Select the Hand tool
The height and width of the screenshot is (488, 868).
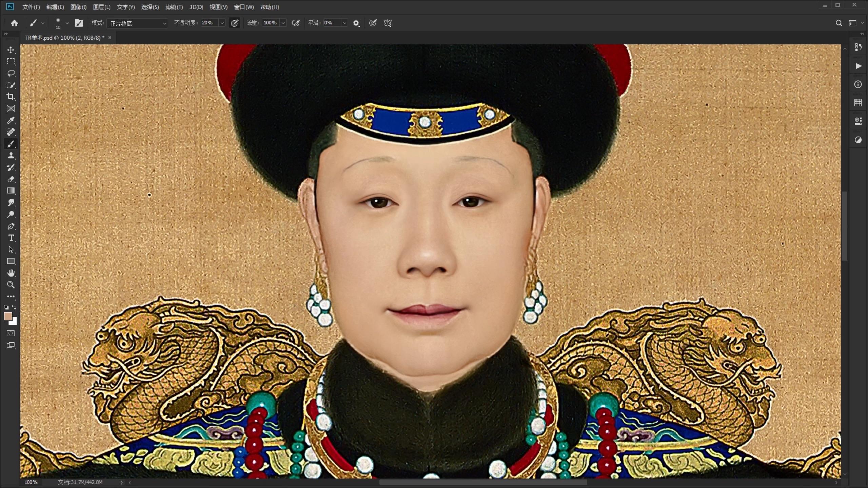pos(11,273)
